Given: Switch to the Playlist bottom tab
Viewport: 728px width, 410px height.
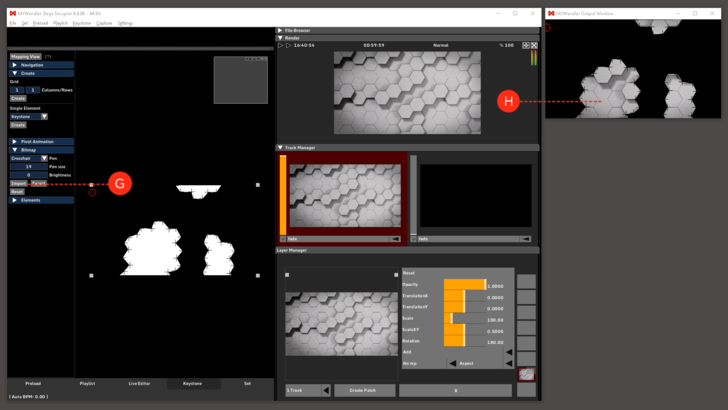Looking at the screenshot, I should [87, 384].
